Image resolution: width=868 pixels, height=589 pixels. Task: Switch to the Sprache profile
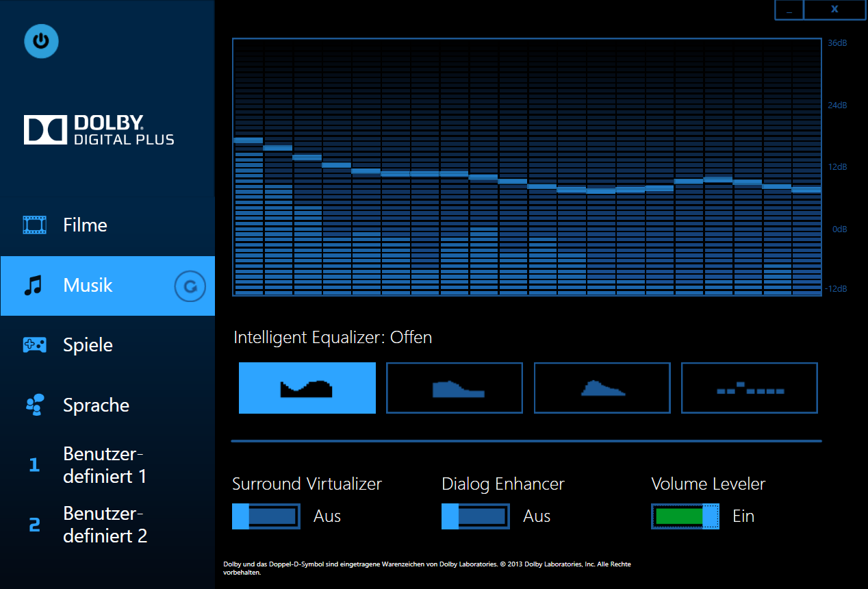click(x=107, y=405)
